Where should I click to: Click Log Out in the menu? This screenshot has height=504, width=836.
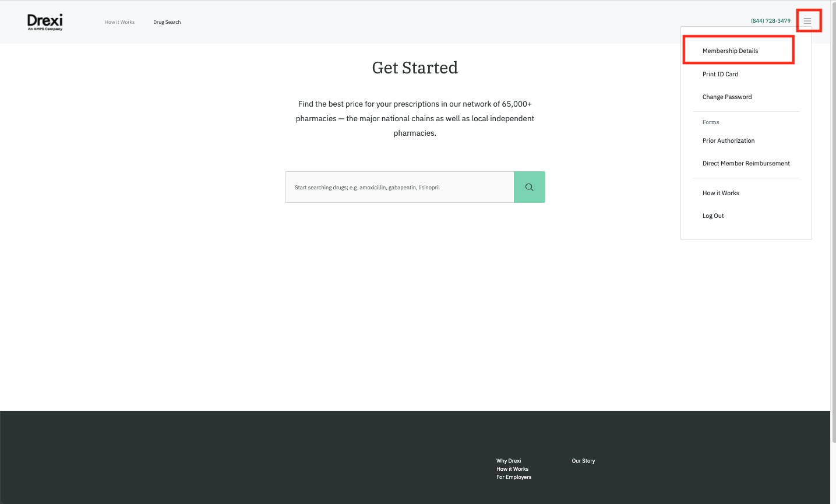(713, 216)
